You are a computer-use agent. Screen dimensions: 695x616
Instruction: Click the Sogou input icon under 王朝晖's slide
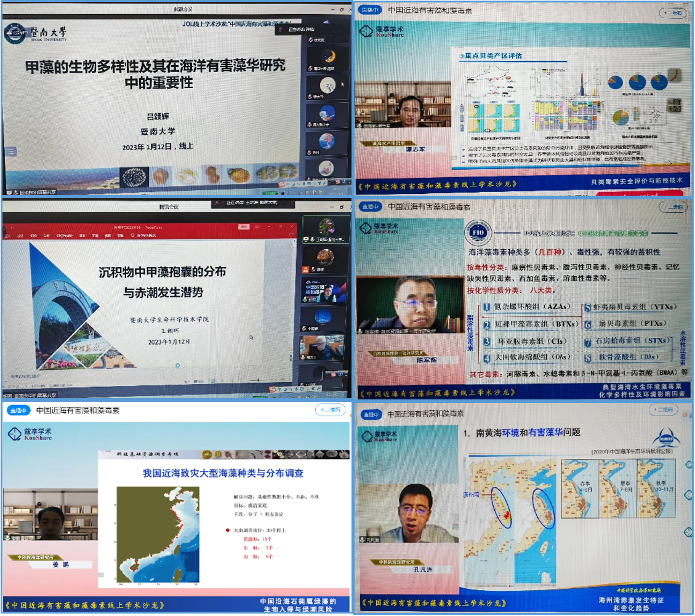[x=273, y=389]
